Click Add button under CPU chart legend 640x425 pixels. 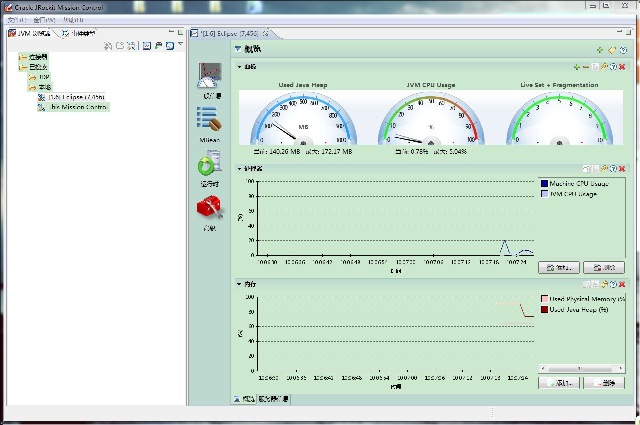tap(559, 267)
